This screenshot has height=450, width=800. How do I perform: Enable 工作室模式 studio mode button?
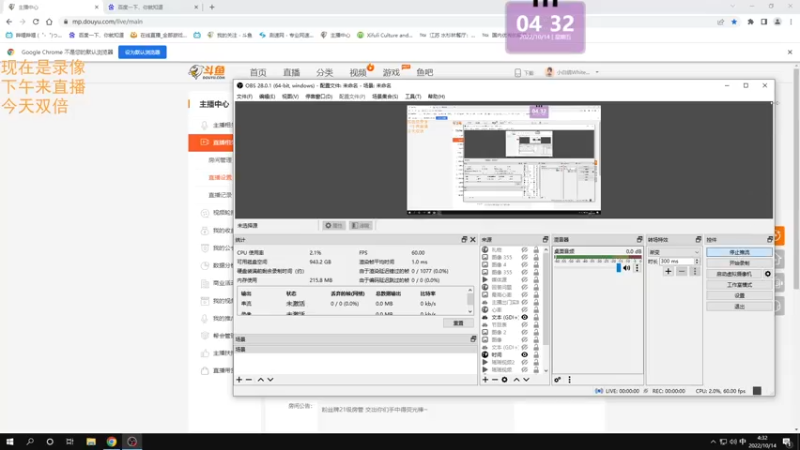pyautogui.click(x=739, y=285)
